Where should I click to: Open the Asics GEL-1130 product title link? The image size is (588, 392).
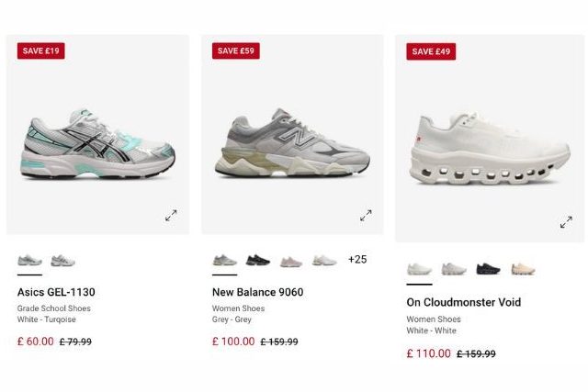pos(56,292)
